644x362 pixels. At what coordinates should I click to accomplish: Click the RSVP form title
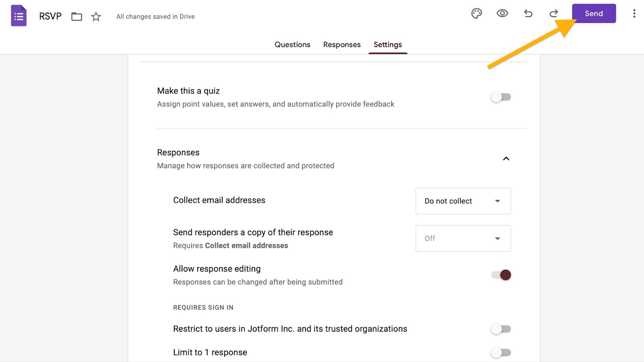point(50,16)
